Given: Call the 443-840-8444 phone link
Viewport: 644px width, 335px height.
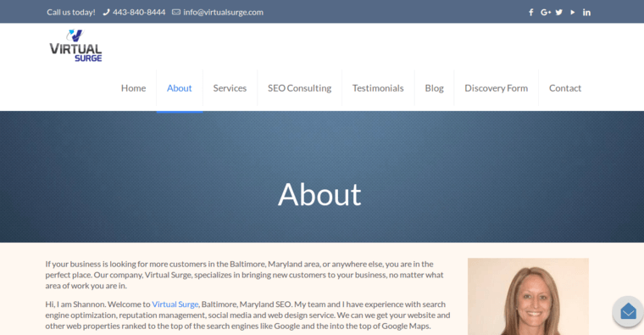Looking at the screenshot, I should coord(139,13).
